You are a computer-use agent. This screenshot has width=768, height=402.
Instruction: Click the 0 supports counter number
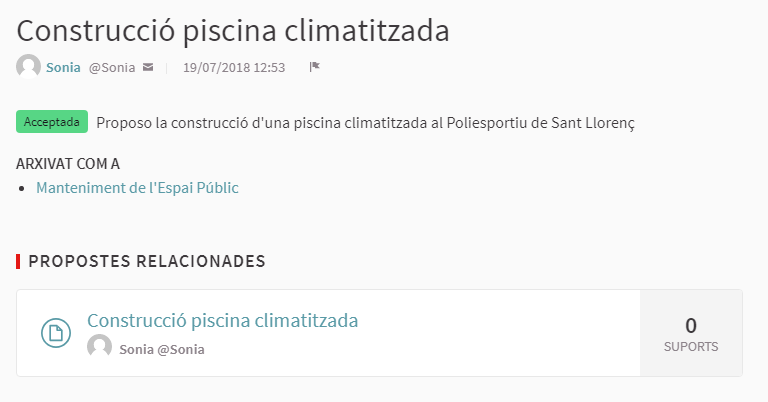[x=691, y=325]
